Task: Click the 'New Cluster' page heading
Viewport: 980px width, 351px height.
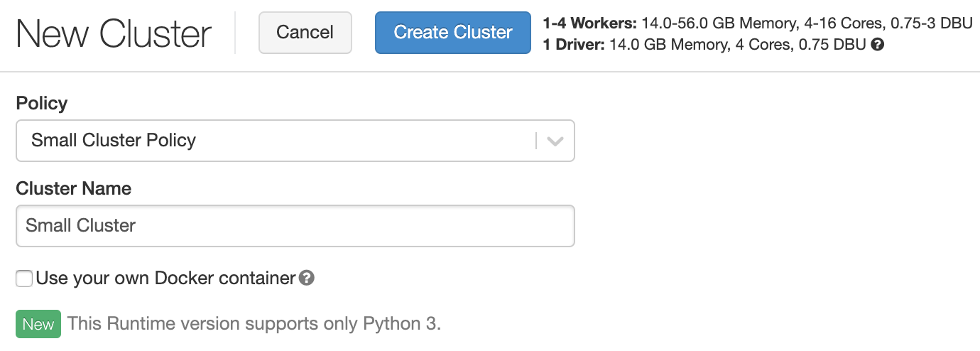Action: pos(114,33)
